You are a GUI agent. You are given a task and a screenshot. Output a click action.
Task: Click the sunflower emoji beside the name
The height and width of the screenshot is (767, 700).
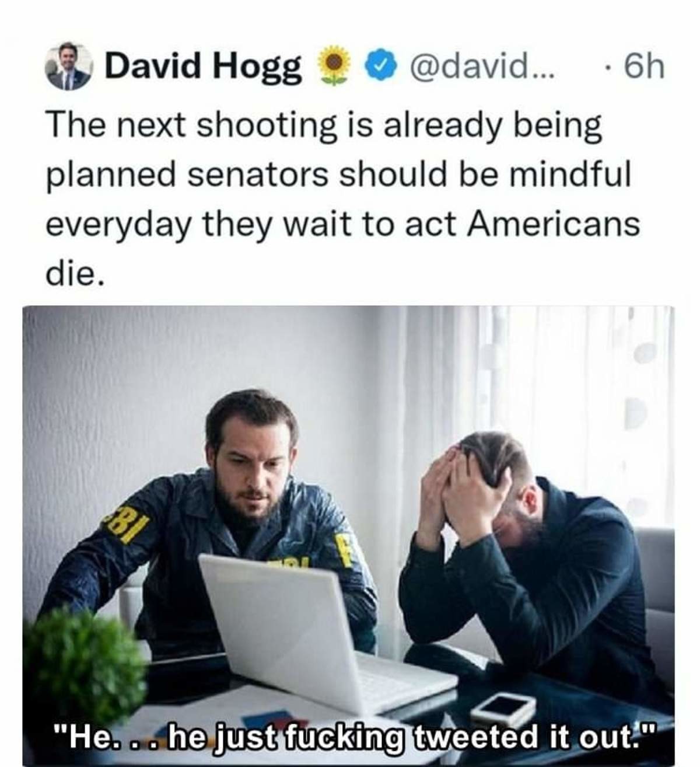click(333, 66)
